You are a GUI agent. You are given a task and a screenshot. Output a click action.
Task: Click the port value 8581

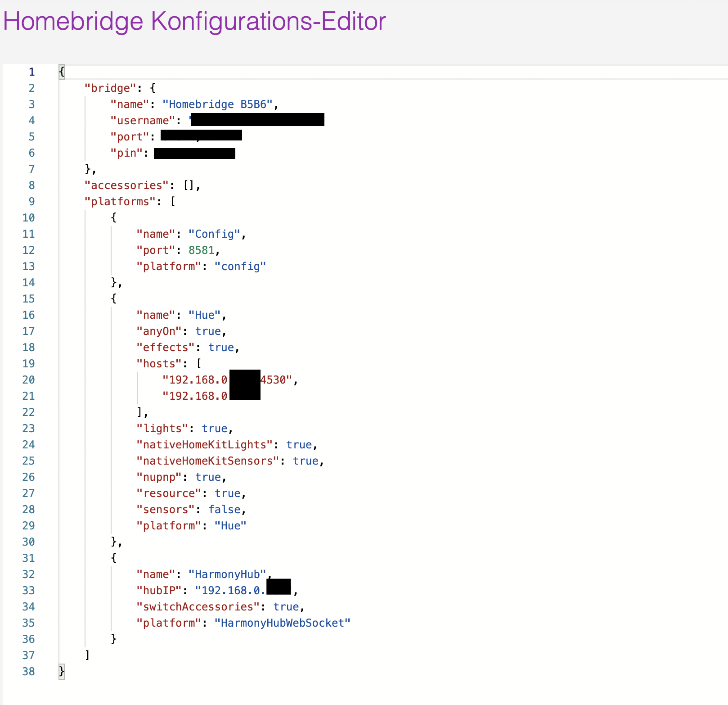(x=201, y=250)
